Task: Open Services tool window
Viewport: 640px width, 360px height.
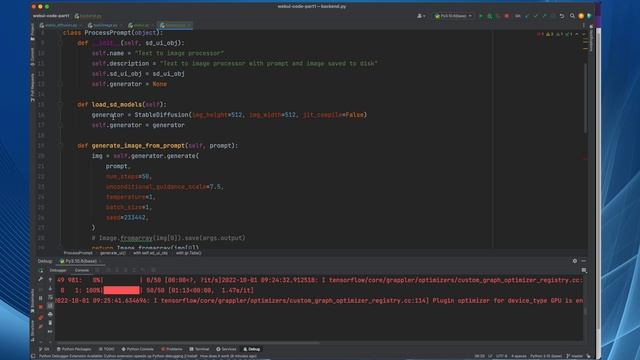Action: click(226, 349)
